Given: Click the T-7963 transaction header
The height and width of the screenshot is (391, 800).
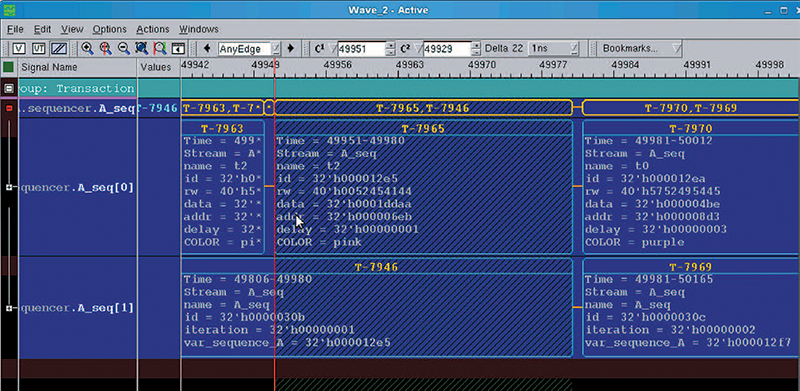Looking at the screenshot, I should [222, 129].
